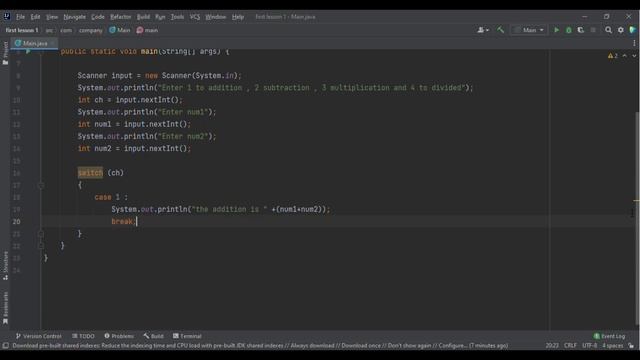The height and width of the screenshot is (360, 640).
Task: Click the run gutter icon beside main method
Action: click(28, 51)
